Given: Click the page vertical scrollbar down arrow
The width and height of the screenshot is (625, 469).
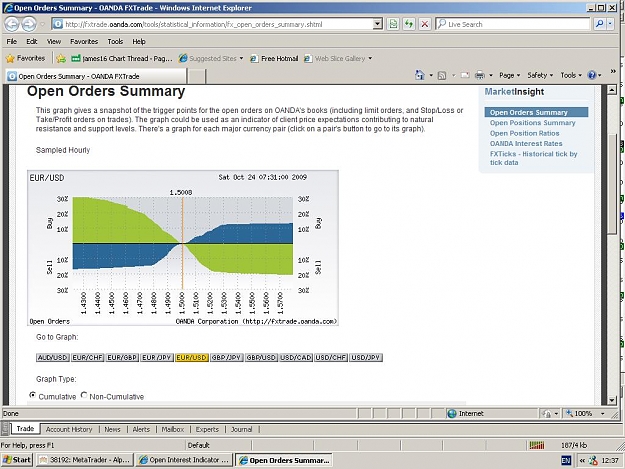Looking at the screenshot, I should pyautogui.click(x=612, y=400).
